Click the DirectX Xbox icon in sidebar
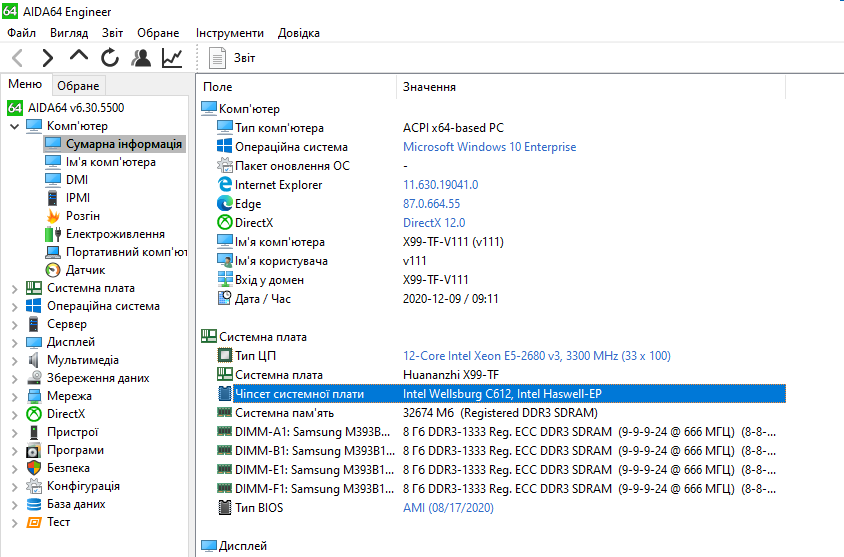The height and width of the screenshot is (557, 844). click(34, 414)
